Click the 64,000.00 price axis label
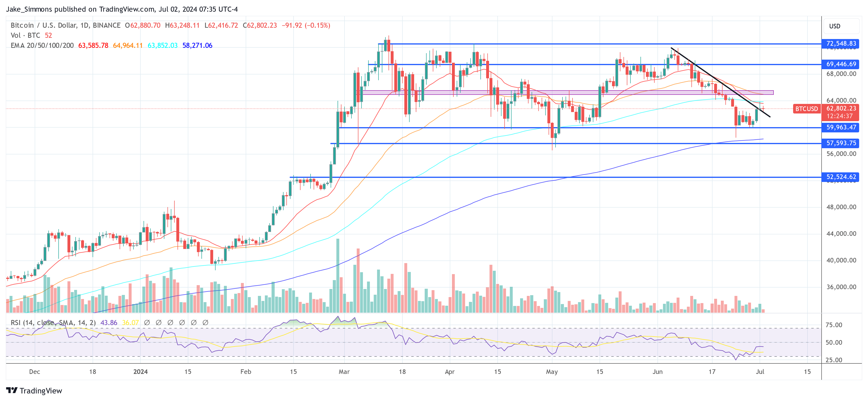868x401 pixels. [x=841, y=101]
